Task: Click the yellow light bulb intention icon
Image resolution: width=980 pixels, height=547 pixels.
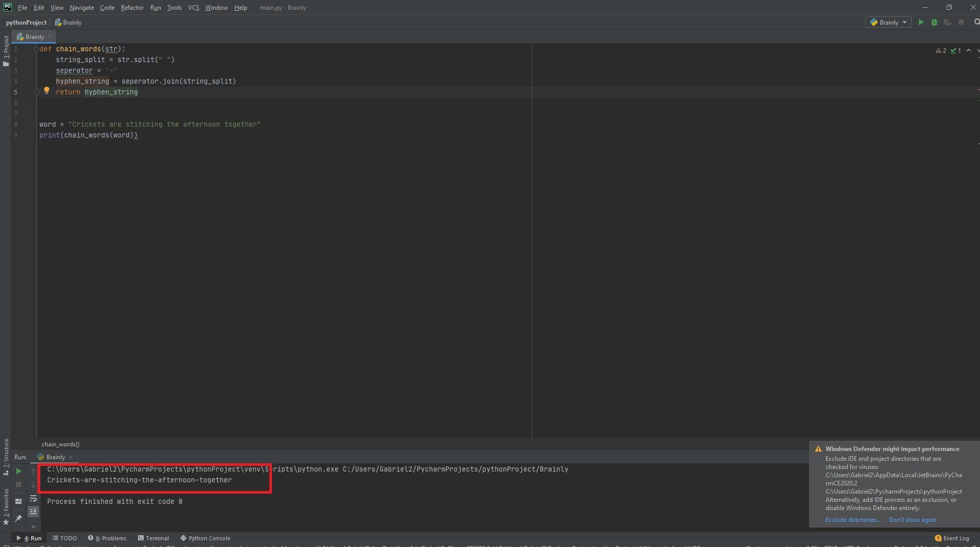Action: pyautogui.click(x=46, y=91)
